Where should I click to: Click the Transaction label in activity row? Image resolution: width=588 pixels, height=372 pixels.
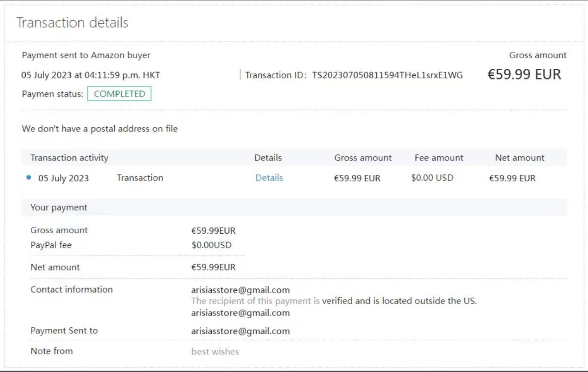[140, 178]
